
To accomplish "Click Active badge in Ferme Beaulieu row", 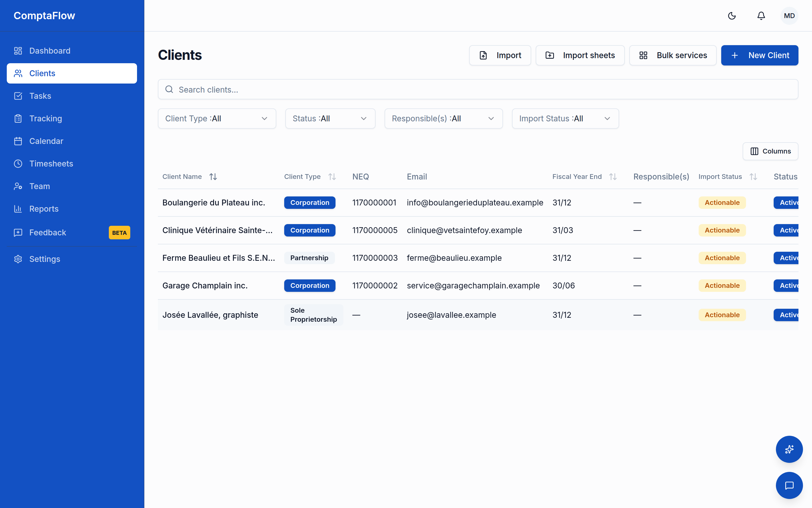I will point(786,258).
